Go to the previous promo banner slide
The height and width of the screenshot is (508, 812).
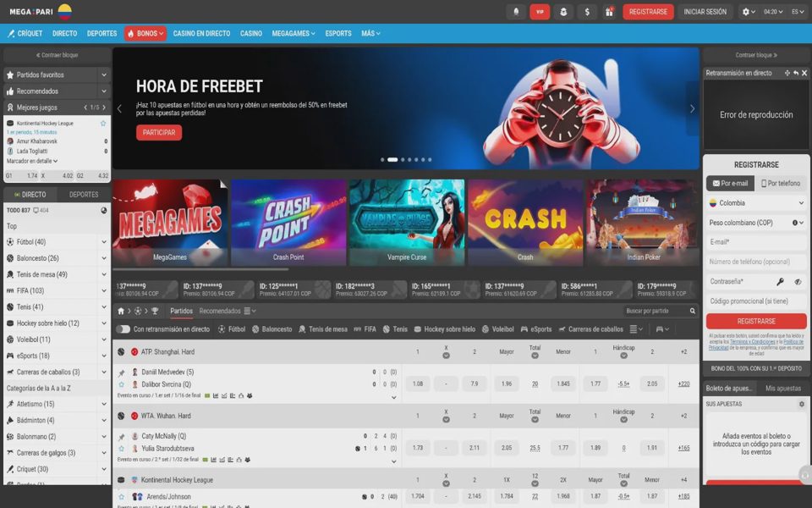coord(119,109)
